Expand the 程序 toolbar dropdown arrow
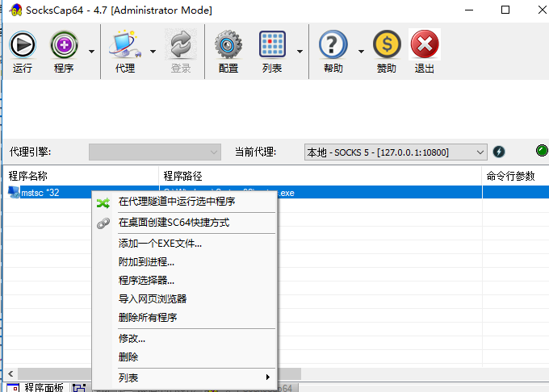Viewport: 549px width, 392px height. point(91,52)
